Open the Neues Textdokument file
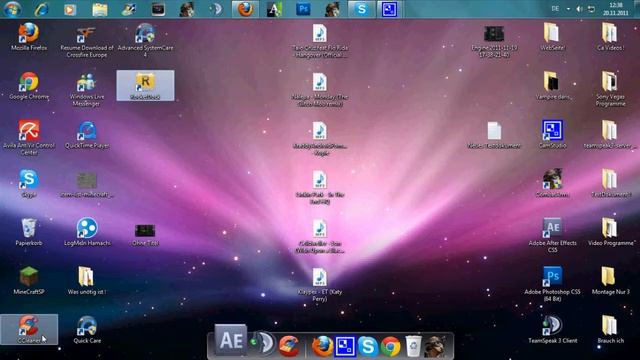Screen dimensions: 640x360 click(494, 135)
